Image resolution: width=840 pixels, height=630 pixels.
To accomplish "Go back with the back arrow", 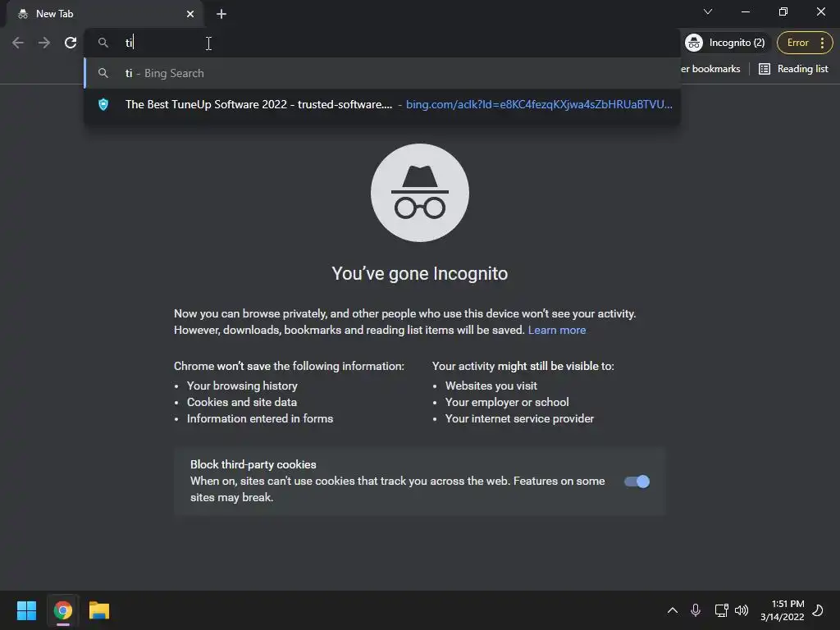I will (x=18, y=43).
